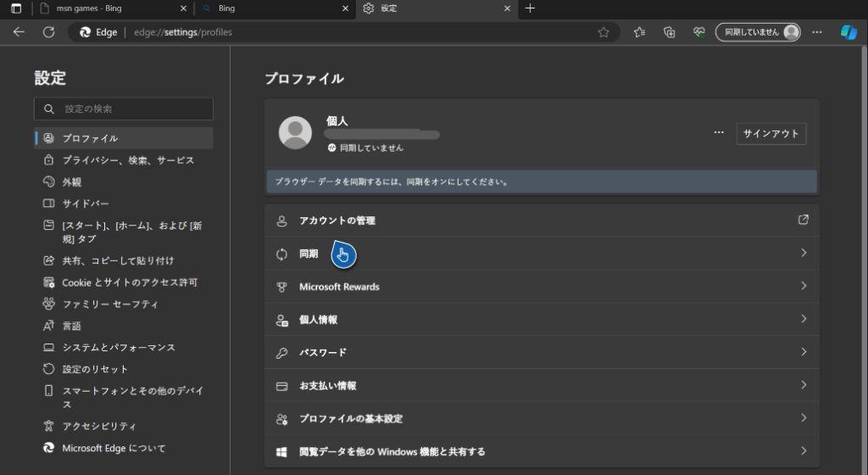Open スマートフォンとその他のデバイス settings
The image size is (868, 475).
(124, 398)
